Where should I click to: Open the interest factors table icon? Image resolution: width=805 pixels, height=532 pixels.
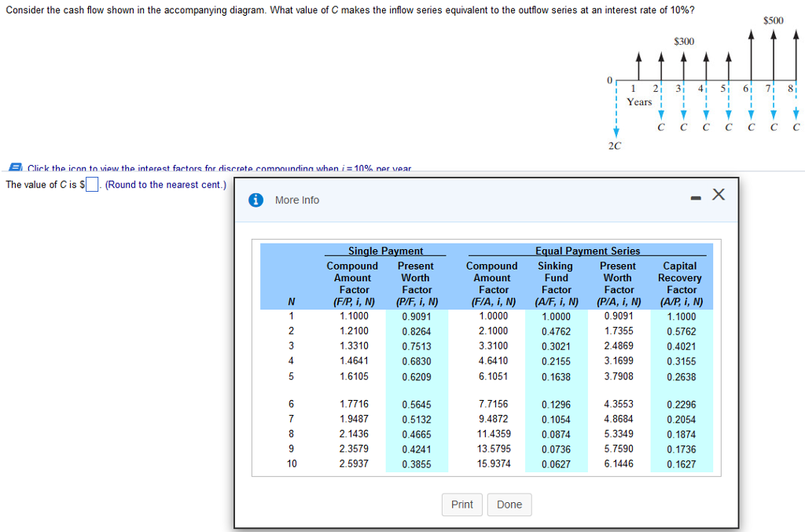(16, 167)
